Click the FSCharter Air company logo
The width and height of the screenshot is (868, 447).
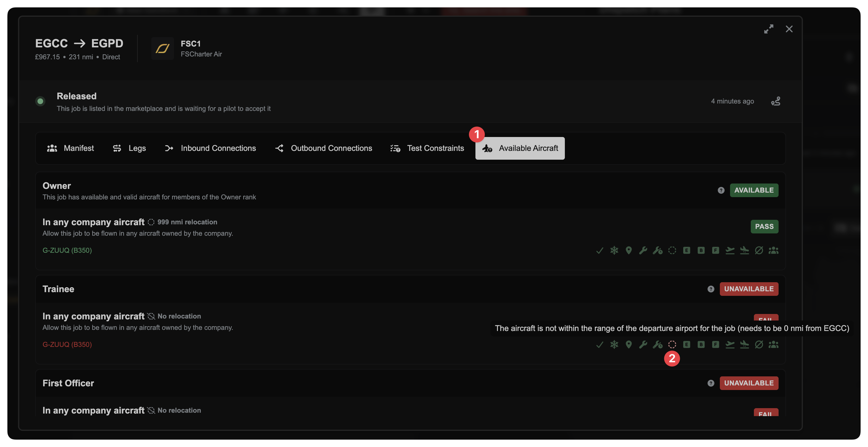pos(162,49)
